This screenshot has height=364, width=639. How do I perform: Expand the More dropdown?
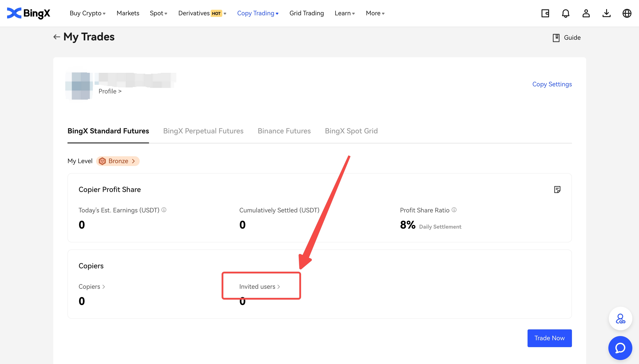[375, 13]
